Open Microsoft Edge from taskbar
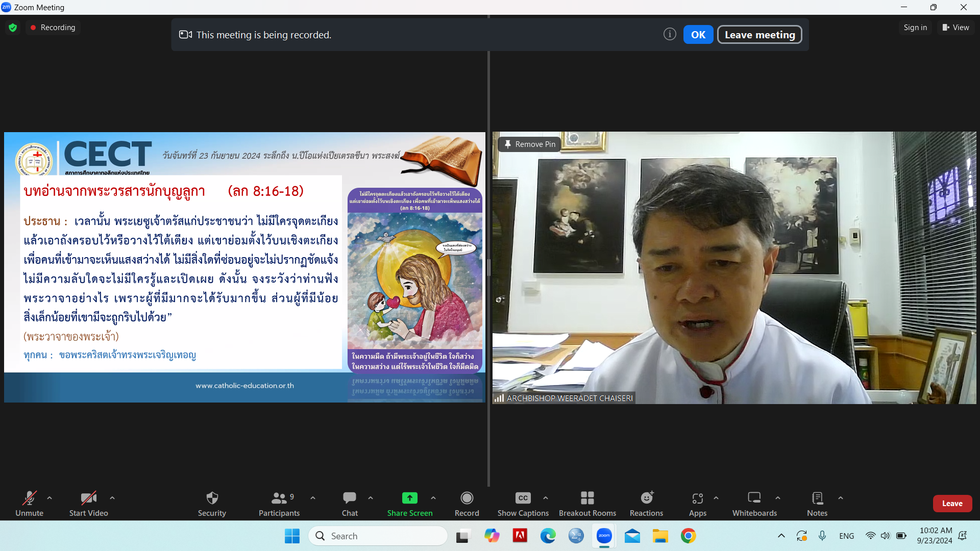The width and height of the screenshot is (980, 551). pos(548,536)
